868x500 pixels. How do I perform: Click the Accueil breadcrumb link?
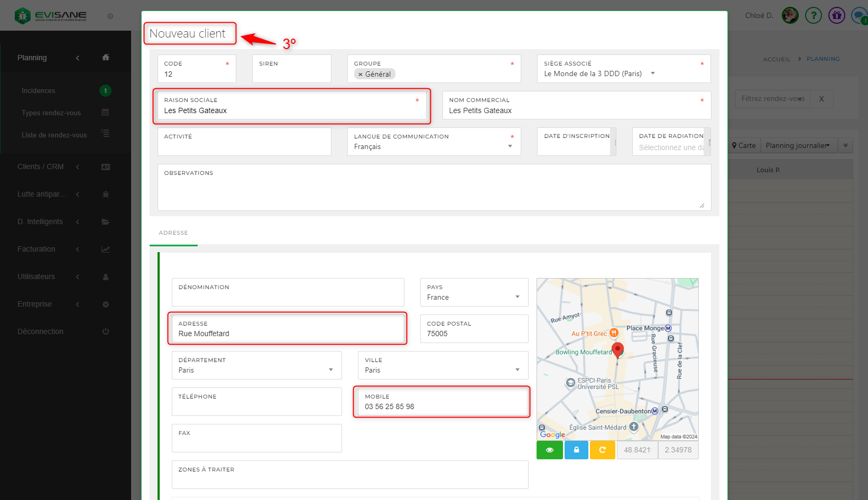click(x=777, y=59)
